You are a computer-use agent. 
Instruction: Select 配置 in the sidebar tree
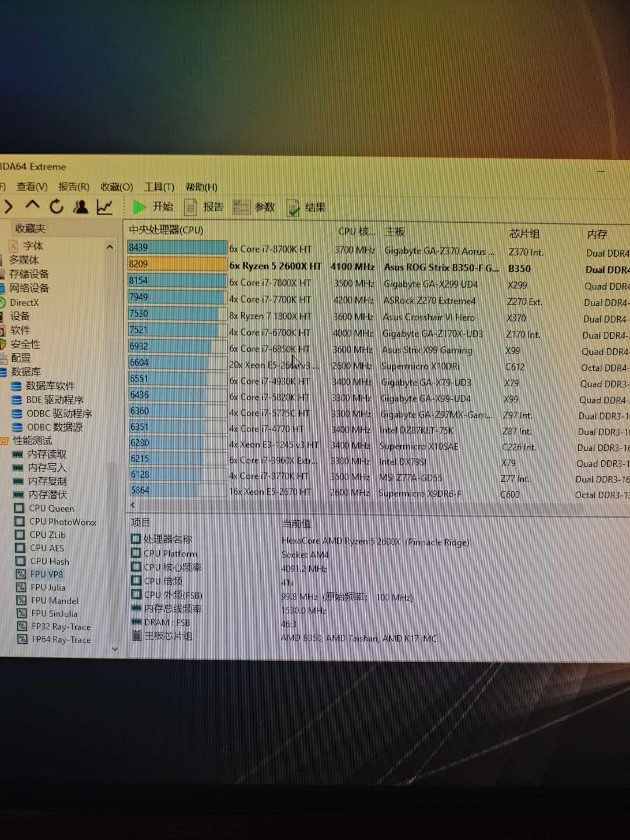(21, 358)
